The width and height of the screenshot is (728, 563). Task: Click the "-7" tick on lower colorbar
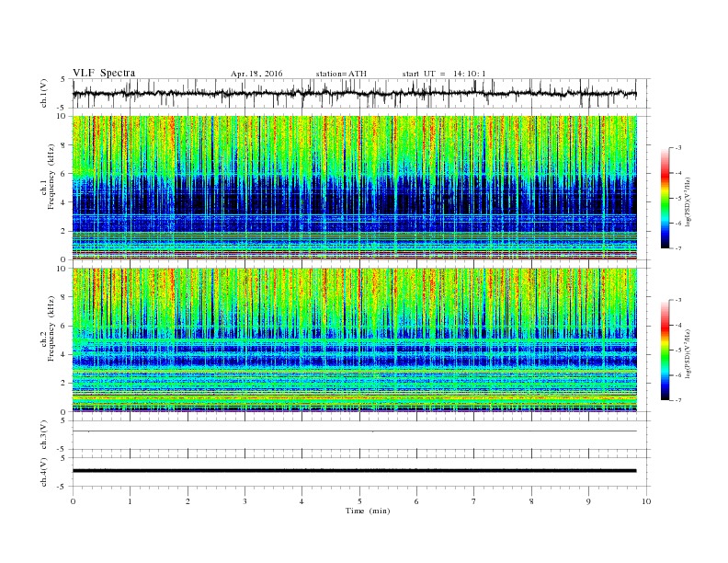(678, 400)
